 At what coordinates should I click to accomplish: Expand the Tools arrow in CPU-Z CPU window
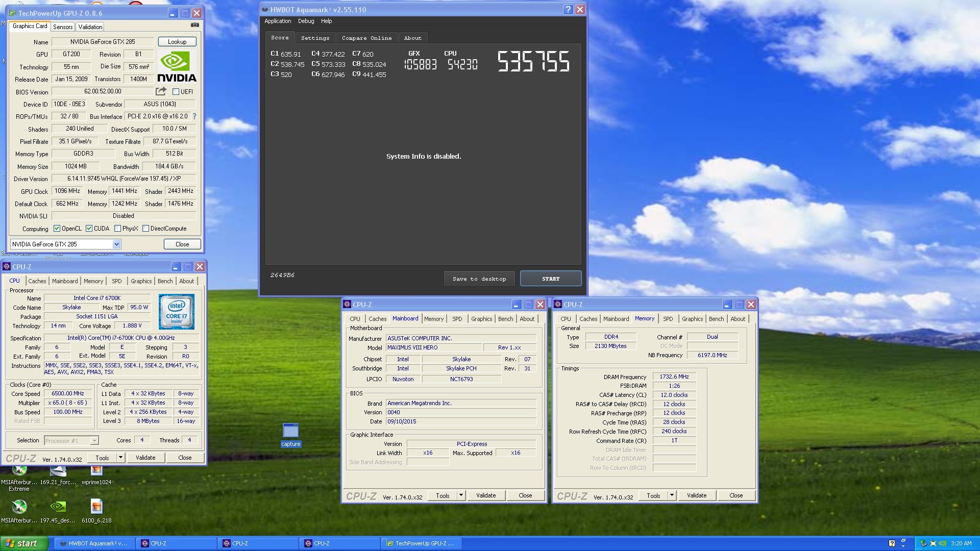pos(120,458)
